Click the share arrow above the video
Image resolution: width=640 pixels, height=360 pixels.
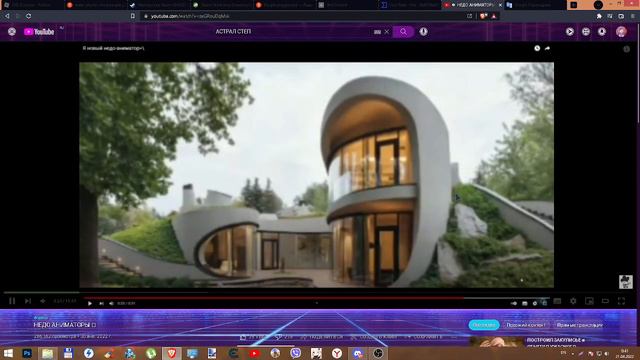[x=547, y=48]
